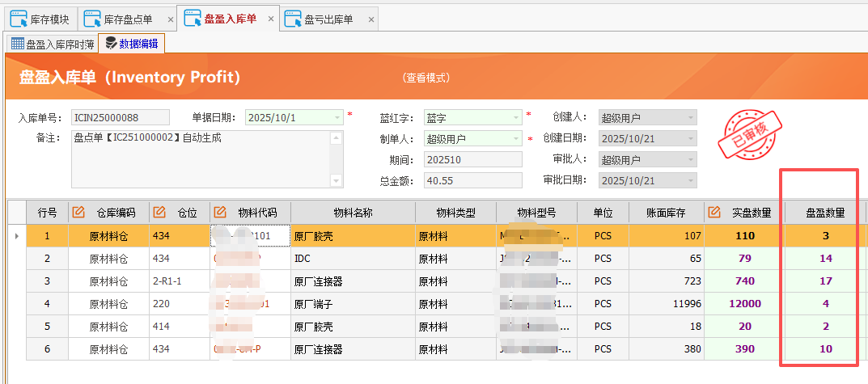Click the row number 6 cell
This screenshot has width=868, height=384.
(x=47, y=349)
